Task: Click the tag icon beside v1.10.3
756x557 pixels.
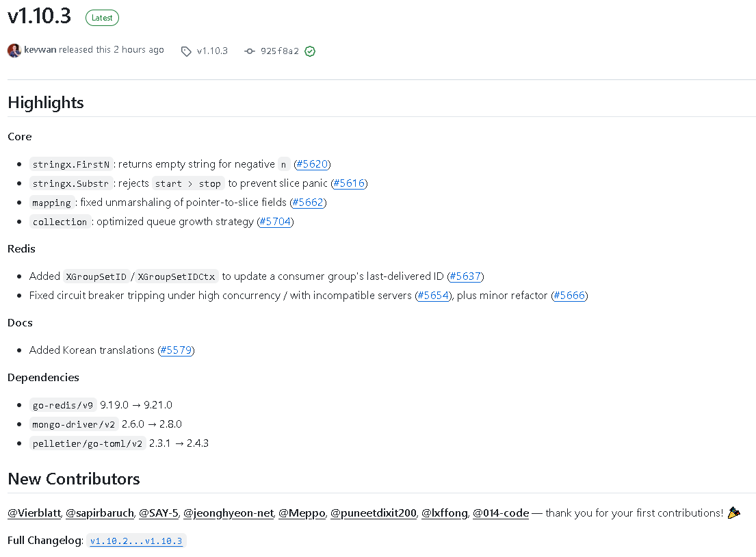Action: 186,51
